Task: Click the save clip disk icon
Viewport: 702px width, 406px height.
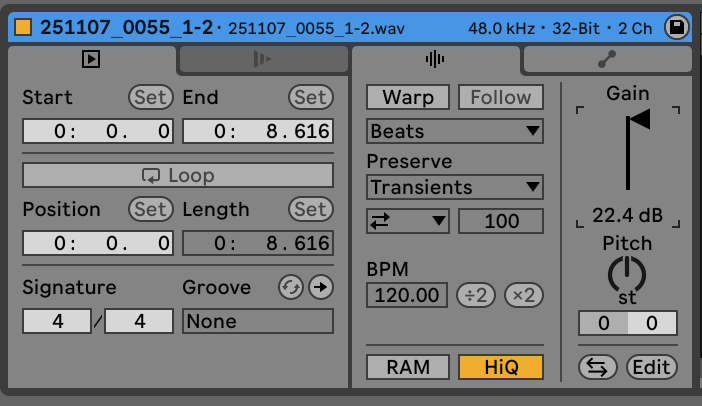Action: 676,27
